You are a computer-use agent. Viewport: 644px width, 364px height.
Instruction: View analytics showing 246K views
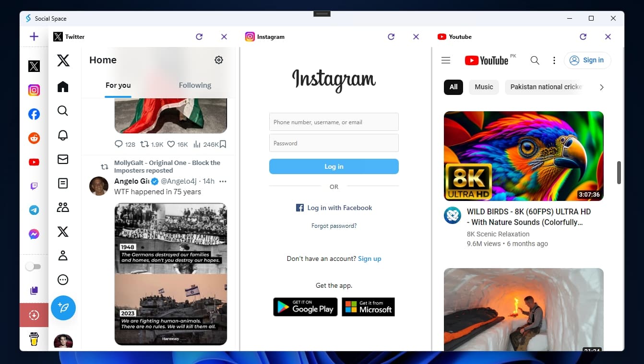tap(205, 144)
